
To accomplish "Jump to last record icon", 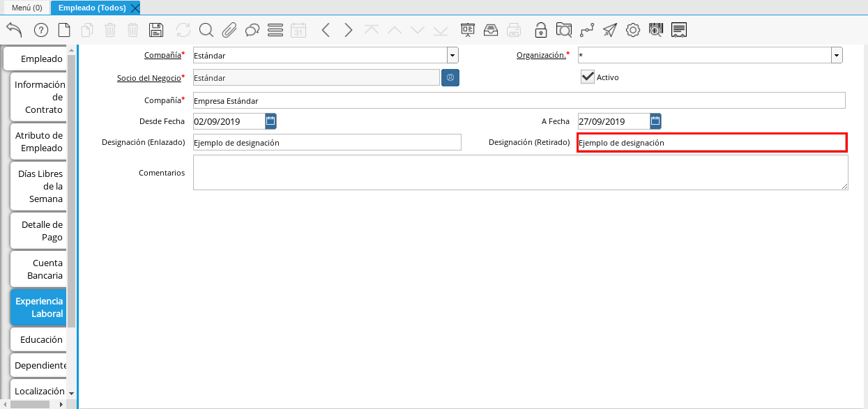I will point(441,30).
